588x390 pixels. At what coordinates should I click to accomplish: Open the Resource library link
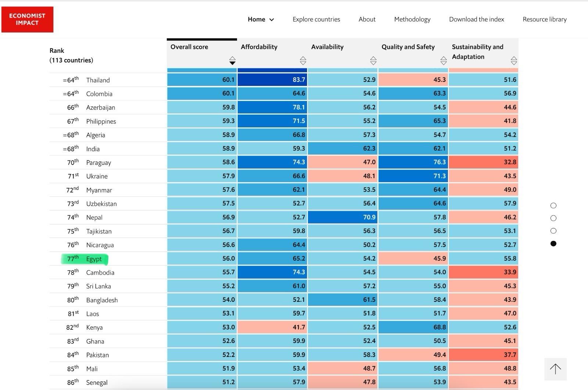point(544,19)
